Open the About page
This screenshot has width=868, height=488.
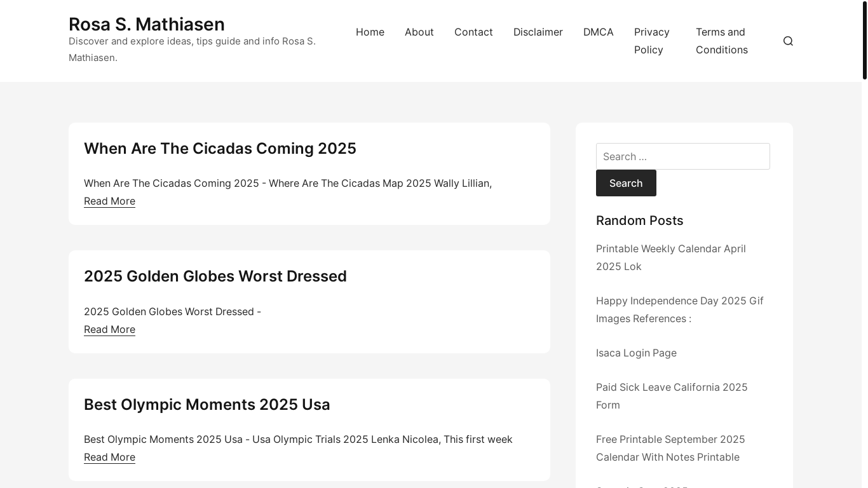coord(419,32)
